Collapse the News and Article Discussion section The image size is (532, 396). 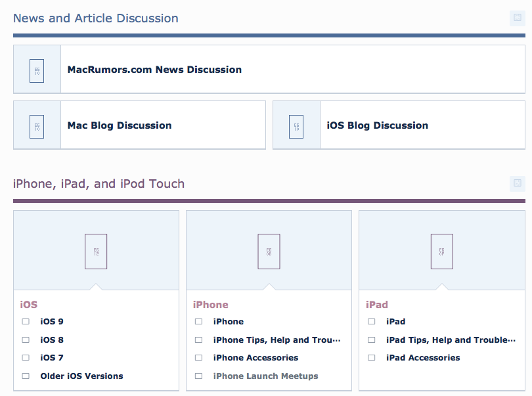click(518, 18)
